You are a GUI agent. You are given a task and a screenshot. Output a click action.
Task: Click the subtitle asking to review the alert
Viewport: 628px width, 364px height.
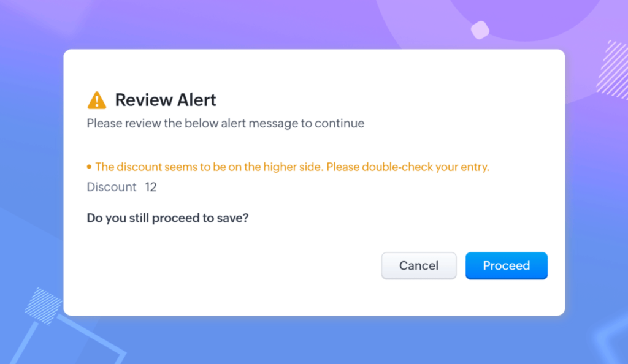click(x=225, y=123)
